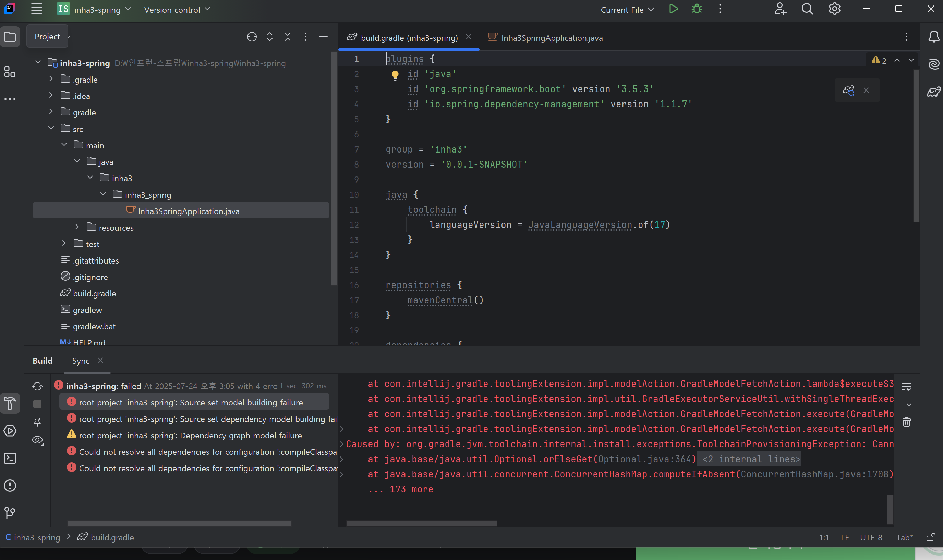Open Services tool window icon

tap(10, 430)
